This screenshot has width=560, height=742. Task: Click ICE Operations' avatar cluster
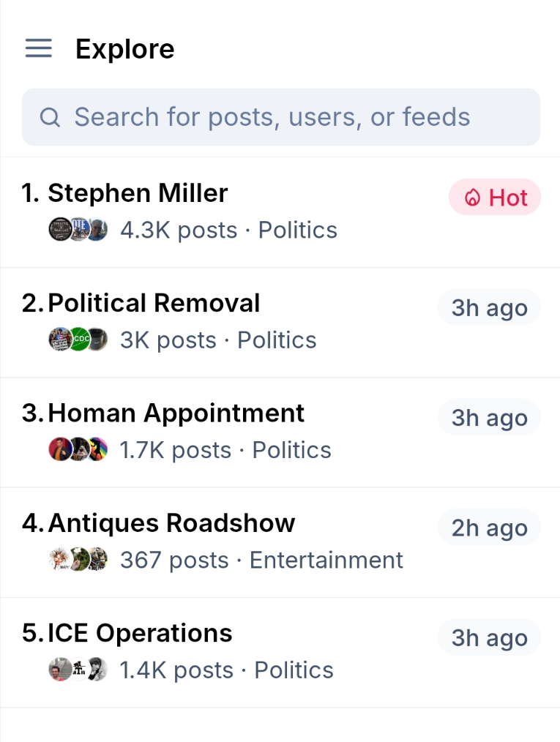click(x=78, y=670)
